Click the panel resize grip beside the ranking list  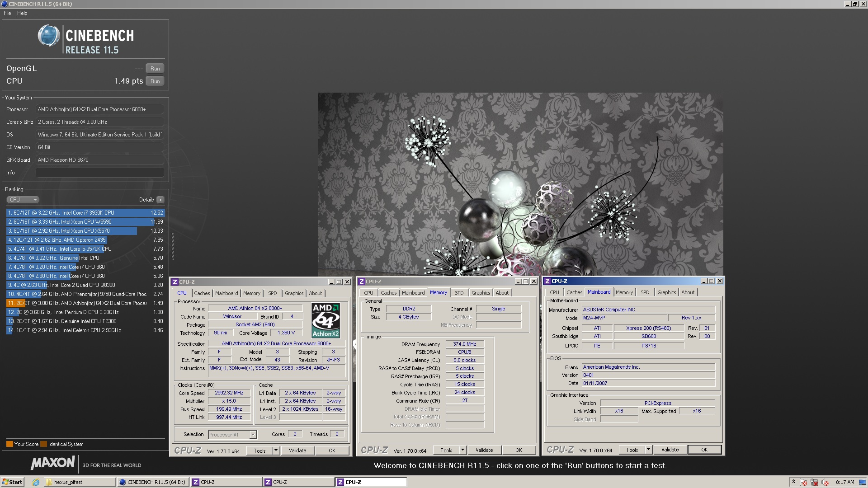coord(173,246)
